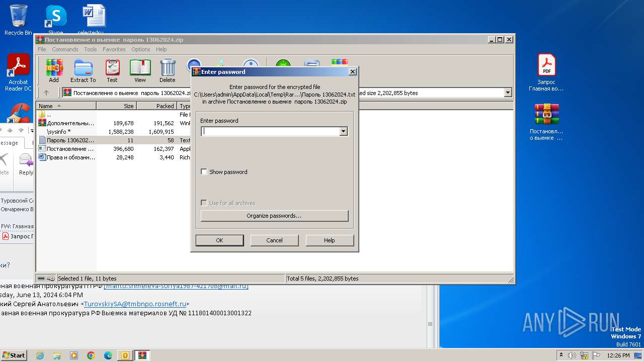644x362 pixels.
Task: Open Internet Explorer from the taskbar
Action: tap(40, 355)
